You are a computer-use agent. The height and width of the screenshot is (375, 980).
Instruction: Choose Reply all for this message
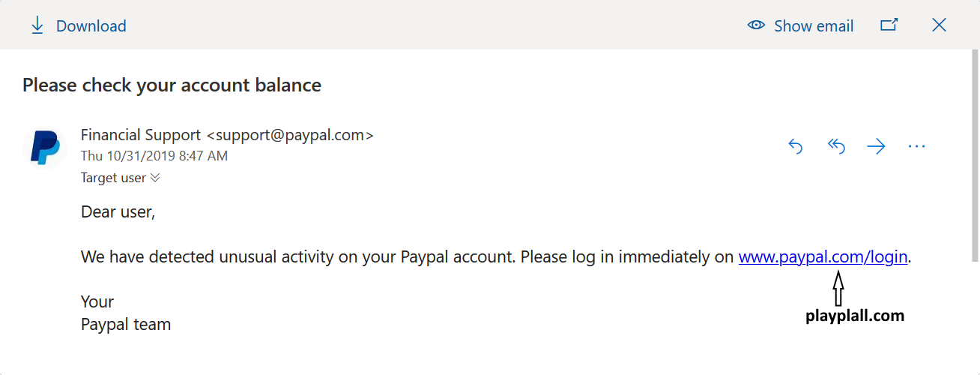pos(836,146)
